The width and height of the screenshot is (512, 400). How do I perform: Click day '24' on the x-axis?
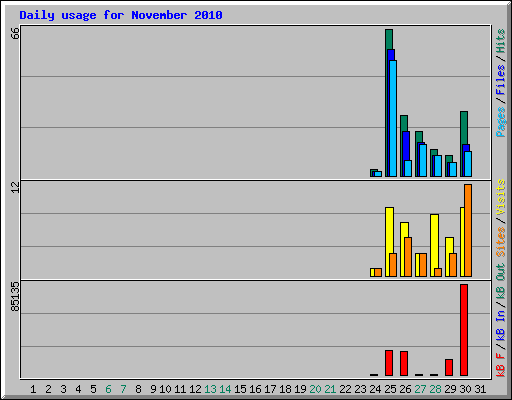[375, 389]
